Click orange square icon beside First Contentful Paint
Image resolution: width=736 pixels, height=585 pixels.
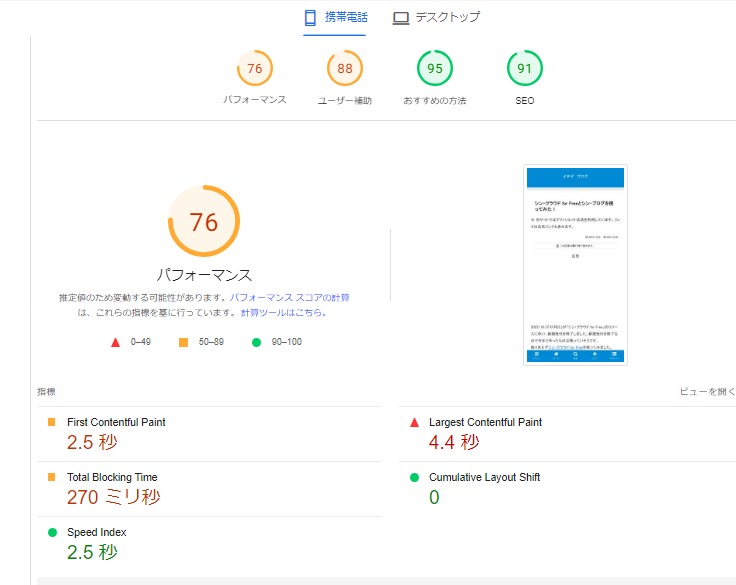point(52,422)
